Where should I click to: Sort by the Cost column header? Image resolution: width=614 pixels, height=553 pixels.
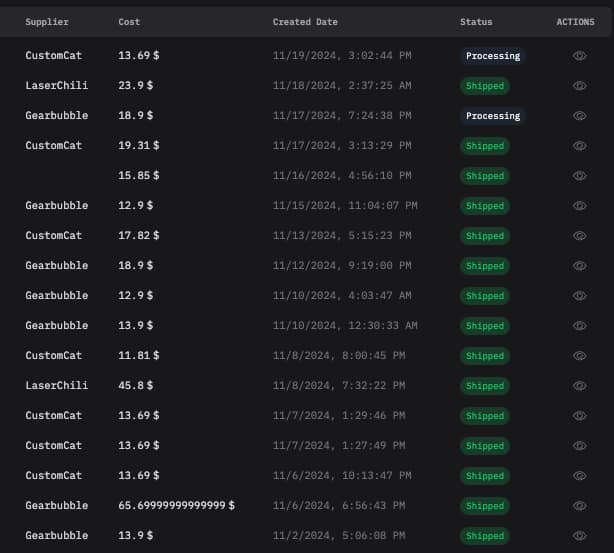(129, 22)
